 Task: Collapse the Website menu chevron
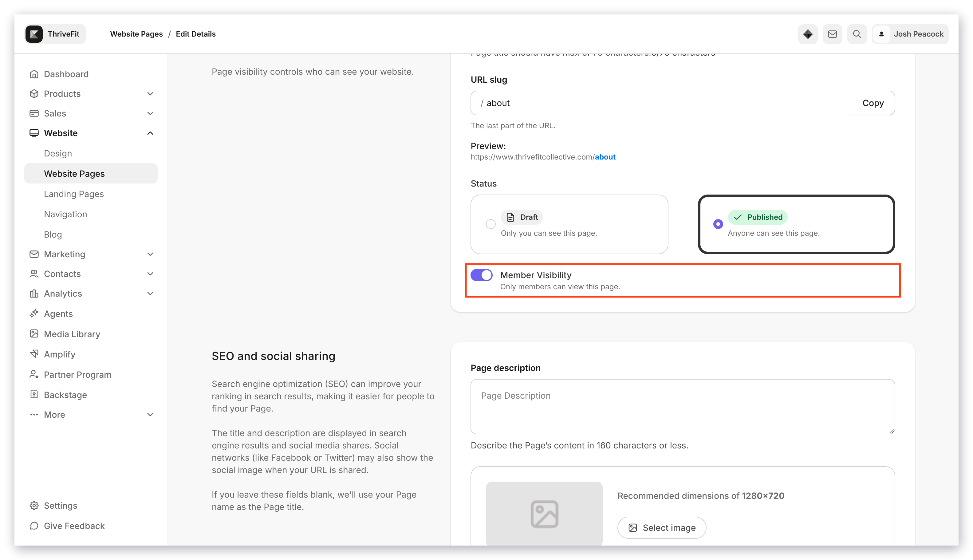click(150, 133)
